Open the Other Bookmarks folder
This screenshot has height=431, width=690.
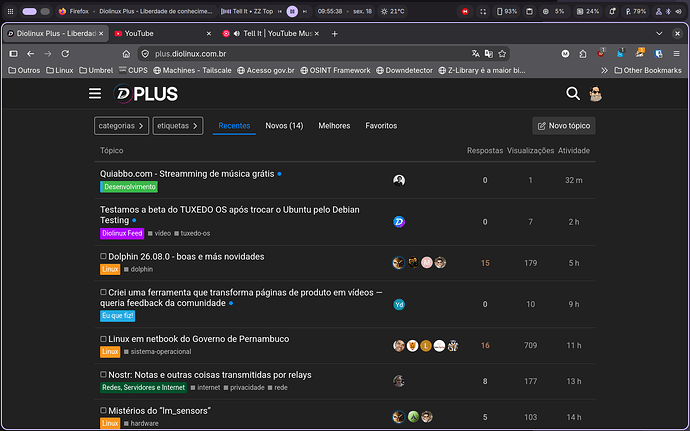[x=648, y=70]
